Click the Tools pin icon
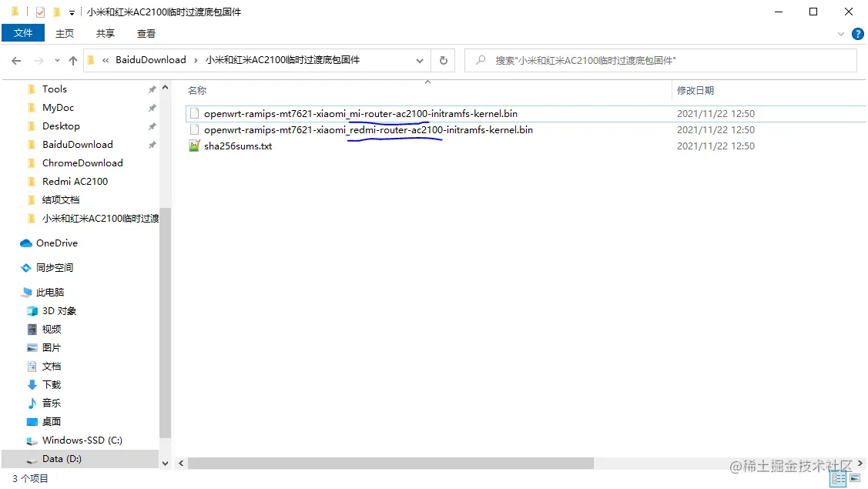Image resolution: width=868 pixels, height=489 pixels. [152, 89]
